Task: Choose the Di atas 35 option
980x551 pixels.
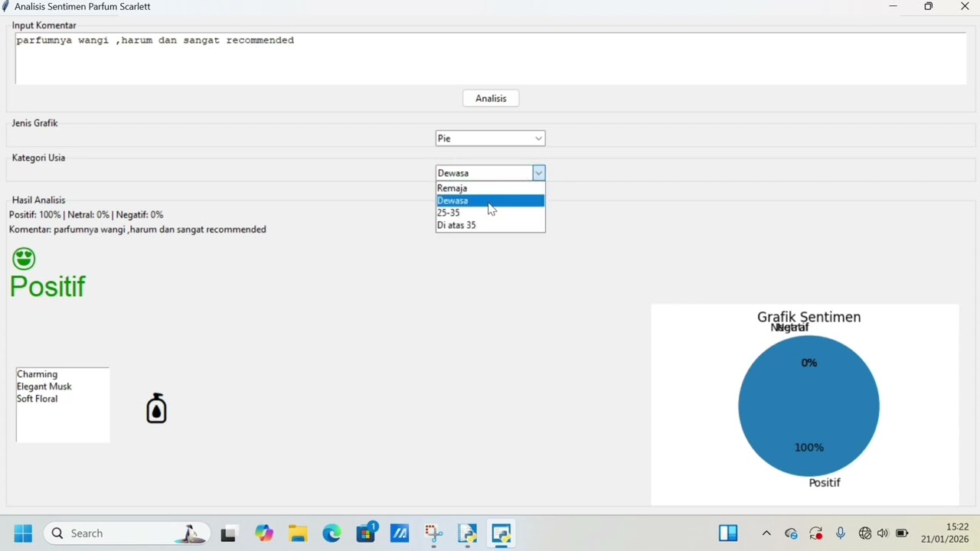Action: [491, 226]
